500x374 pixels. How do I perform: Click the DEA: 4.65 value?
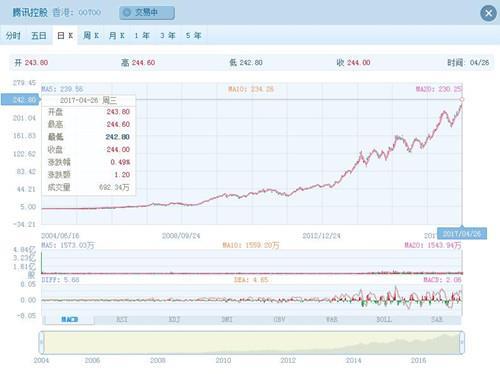pos(251,280)
